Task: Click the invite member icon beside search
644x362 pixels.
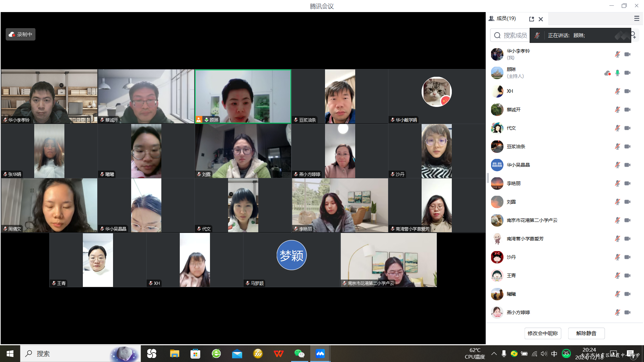Action: click(x=633, y=35)
